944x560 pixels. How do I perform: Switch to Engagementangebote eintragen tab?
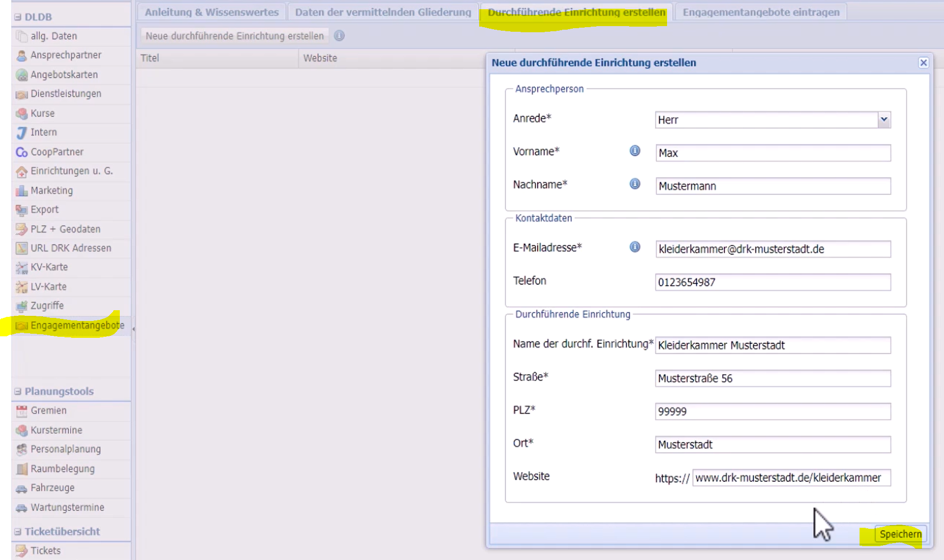pos(761,12)
